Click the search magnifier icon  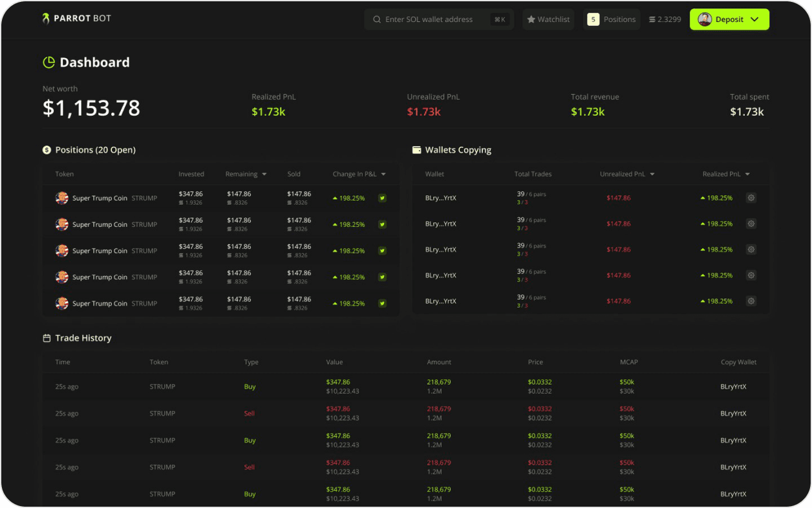point(377,19)
